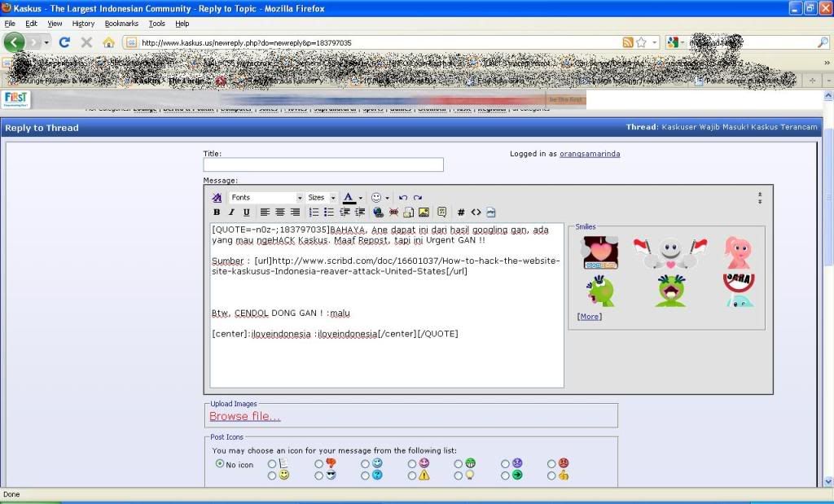The height and width of the screenshot is (504, 834).
Task: Open back history dropdown arrow
Action: (46, 42)
